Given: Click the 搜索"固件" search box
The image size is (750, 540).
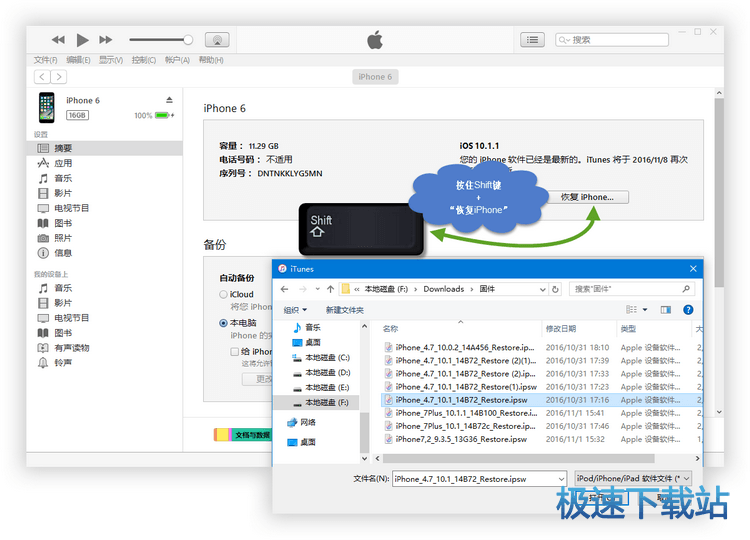Looking at the screenshot, I should (x=631, y=289).
